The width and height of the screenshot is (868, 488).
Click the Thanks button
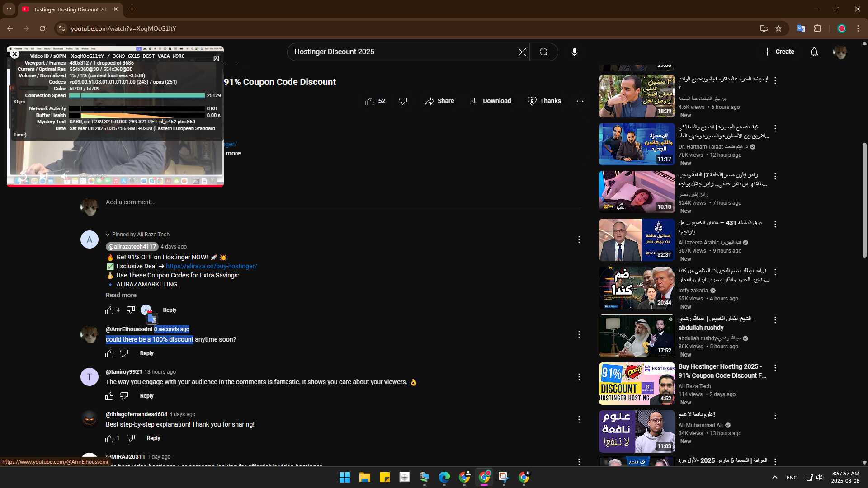[544, 101]
